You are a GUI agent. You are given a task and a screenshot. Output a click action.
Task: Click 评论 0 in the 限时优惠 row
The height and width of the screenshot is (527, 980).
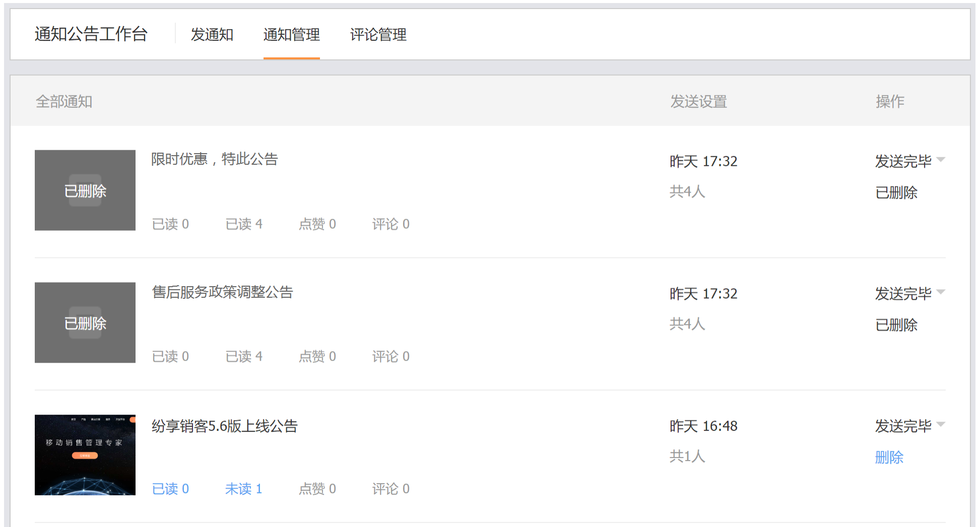[x=391, y=224]
